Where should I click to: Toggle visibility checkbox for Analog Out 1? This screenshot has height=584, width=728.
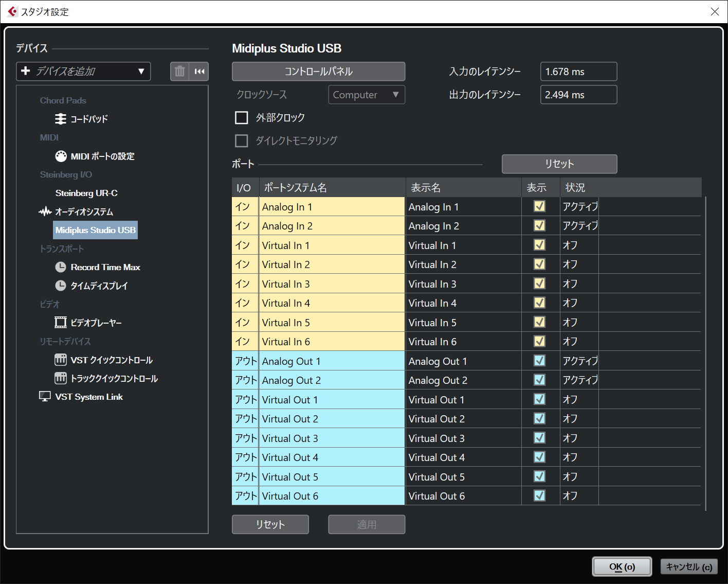click(539, 361)
